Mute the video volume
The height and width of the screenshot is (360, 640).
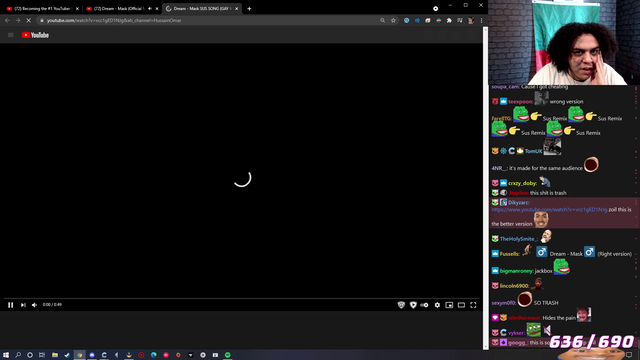[x=35, y=305]
